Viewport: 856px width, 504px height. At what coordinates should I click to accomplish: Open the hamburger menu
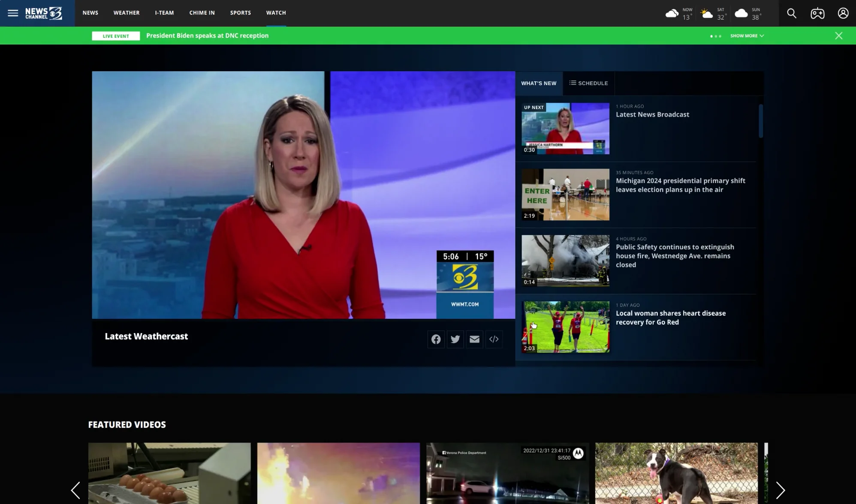pyautogui.click(x=13, y=13)
